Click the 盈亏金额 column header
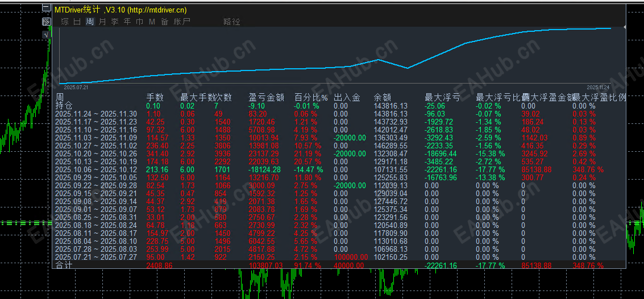This screenshot has height=299, width=644. pyautogui.click(x=267, y=98)
